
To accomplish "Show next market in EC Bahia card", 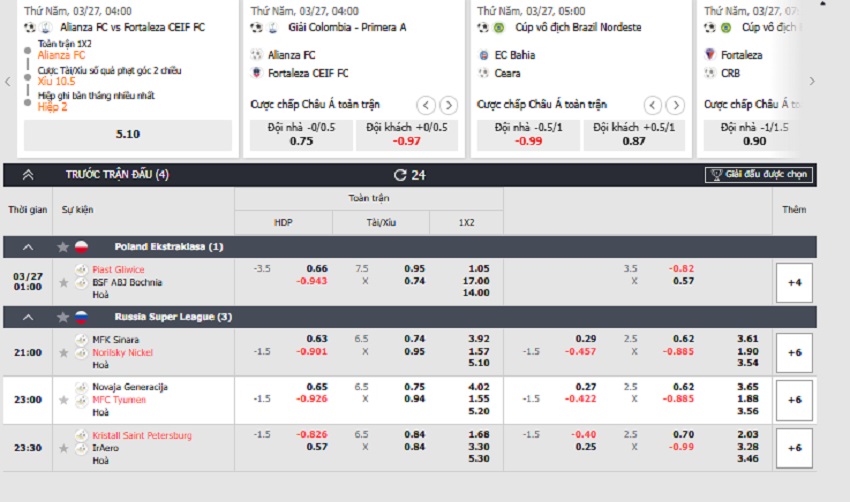I will pos(675,105).
